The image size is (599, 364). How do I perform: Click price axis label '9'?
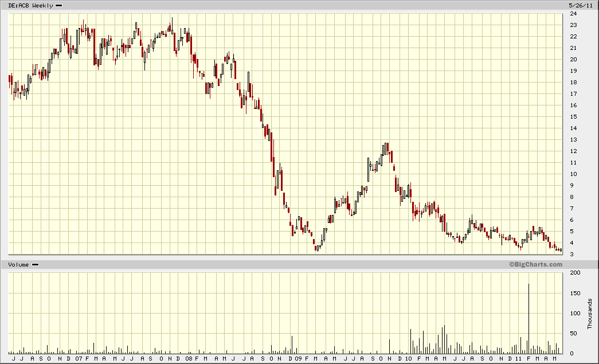coord(572,185)
